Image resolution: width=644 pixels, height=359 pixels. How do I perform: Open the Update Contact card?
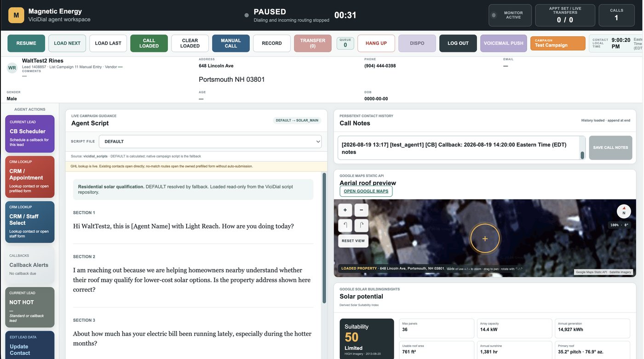pyautogui.click(x=30, y=345)
